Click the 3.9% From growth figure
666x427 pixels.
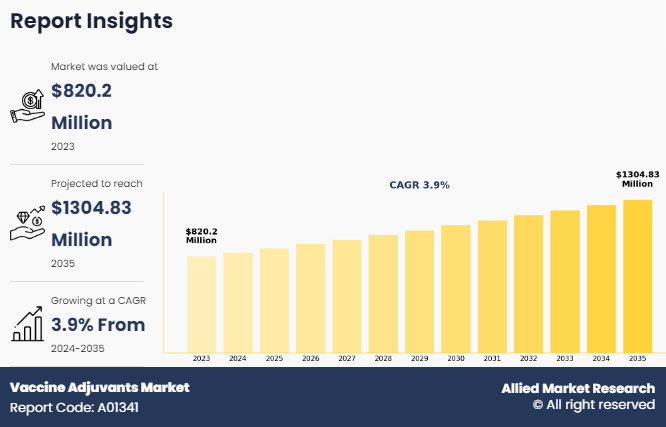98,324
